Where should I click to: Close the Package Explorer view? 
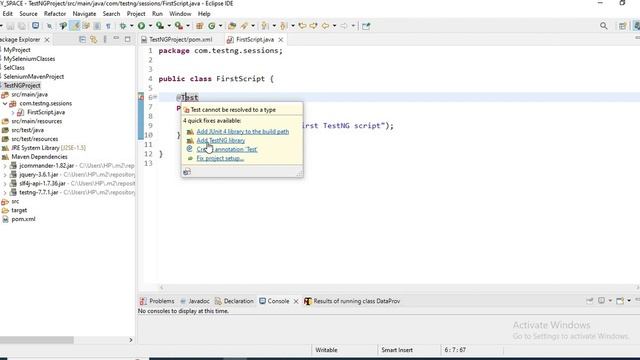tap(47, 40)
